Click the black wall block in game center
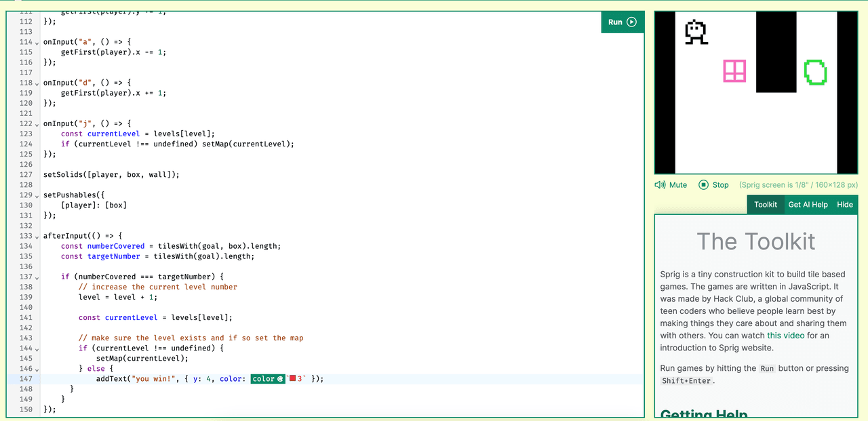 click(x=776, y=52)
